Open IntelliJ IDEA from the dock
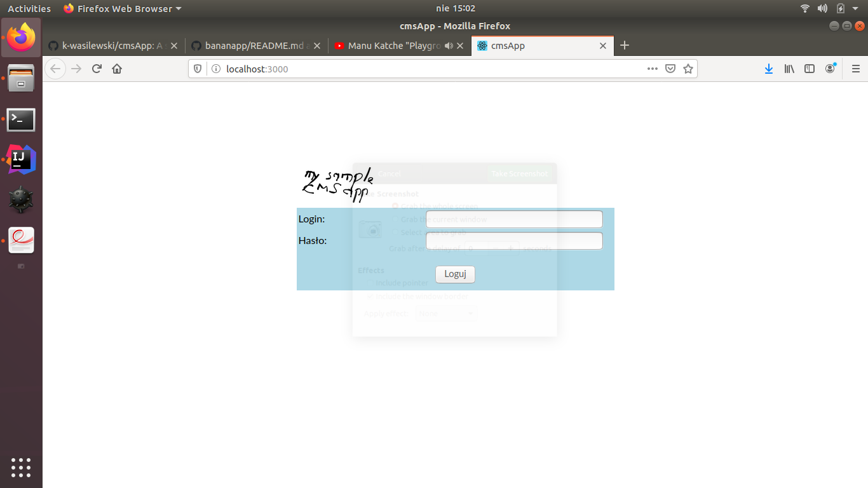Screen dimensions: 868x488 [22, 159]
